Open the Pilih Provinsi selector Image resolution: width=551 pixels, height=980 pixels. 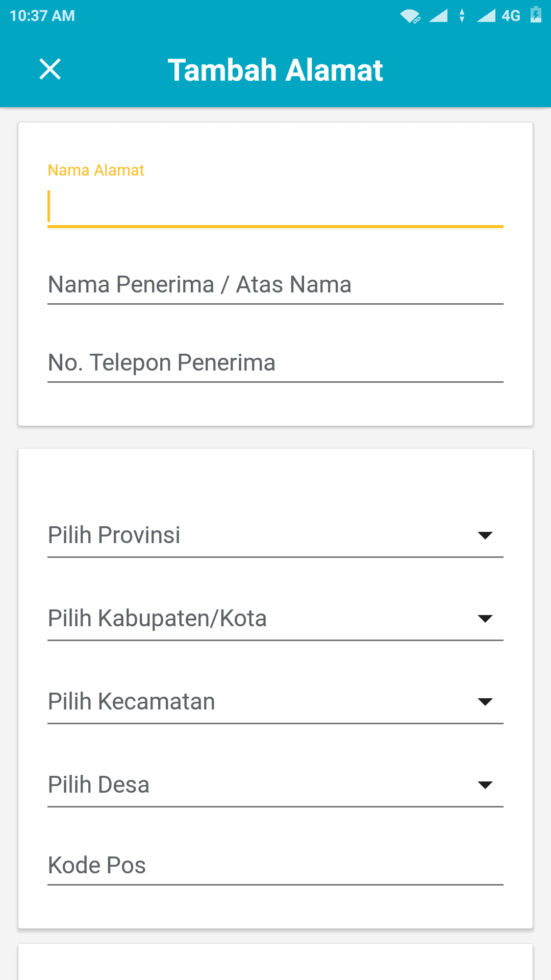pos(275,535)
